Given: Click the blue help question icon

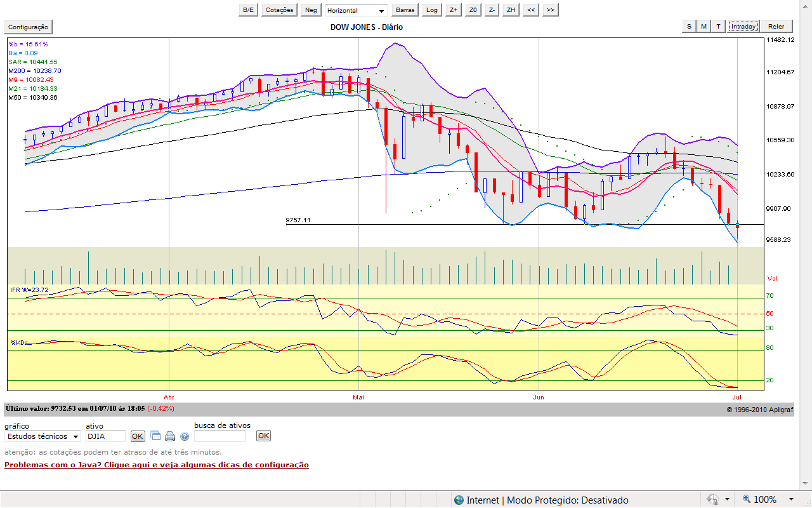Looking at the screenshot, I should (x=185, y=436).
